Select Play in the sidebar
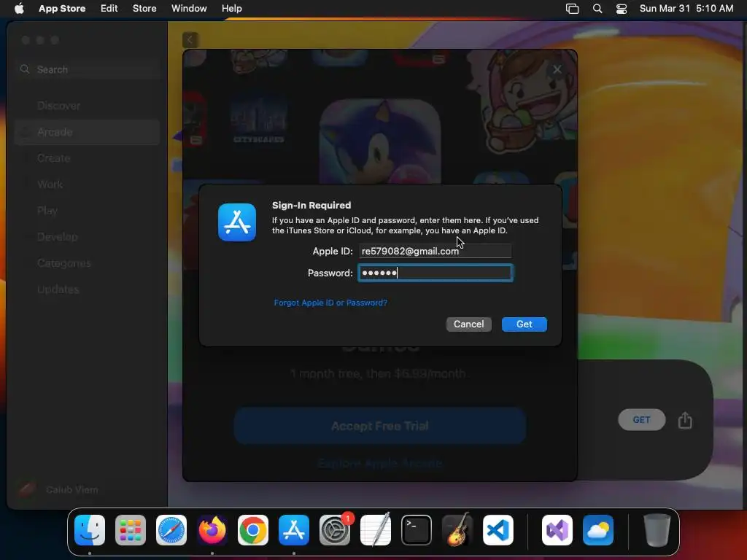The height and width of the screenshot is (560, 747). pos(88,211)
